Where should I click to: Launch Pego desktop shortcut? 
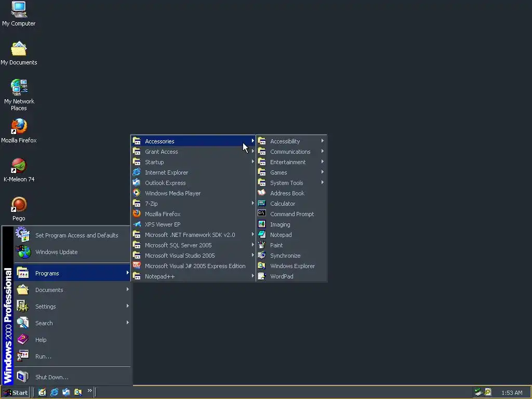point(19,209)
